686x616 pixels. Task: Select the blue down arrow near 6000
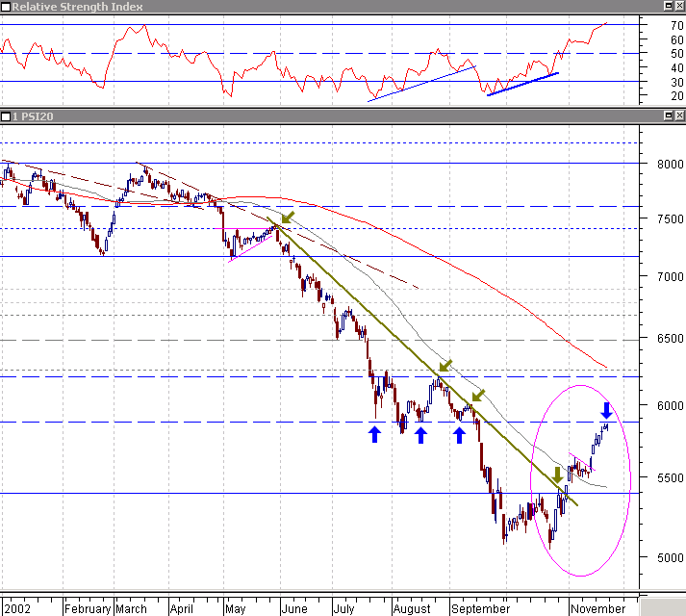pos(606,411)
